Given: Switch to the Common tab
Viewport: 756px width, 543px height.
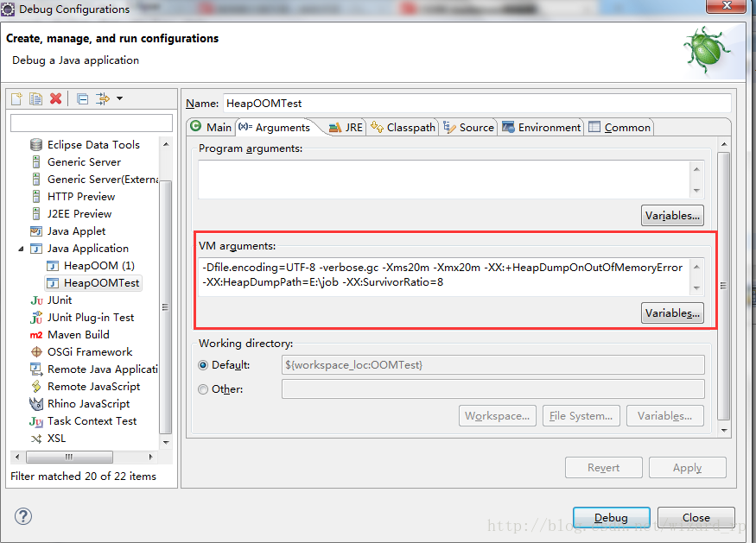Looking at the screenshot, I should 619,127.
